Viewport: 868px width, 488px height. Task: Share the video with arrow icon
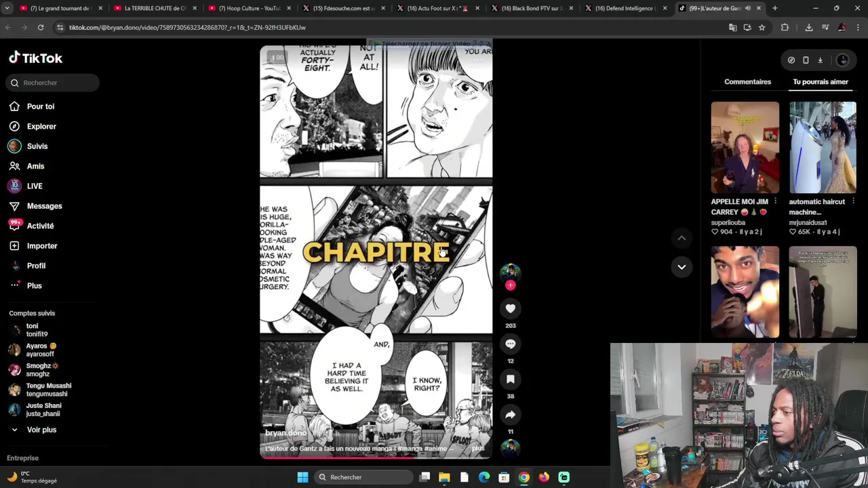pos(511,414)
